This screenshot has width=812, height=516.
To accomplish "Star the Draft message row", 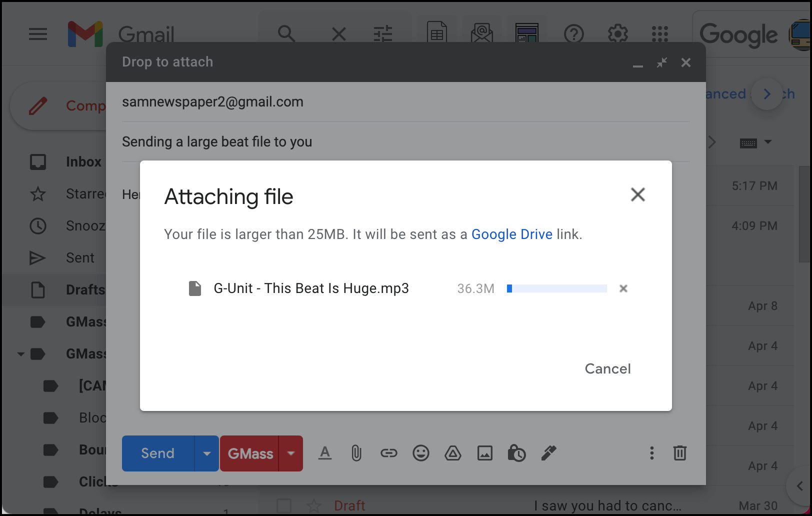I will pos(314,506).
